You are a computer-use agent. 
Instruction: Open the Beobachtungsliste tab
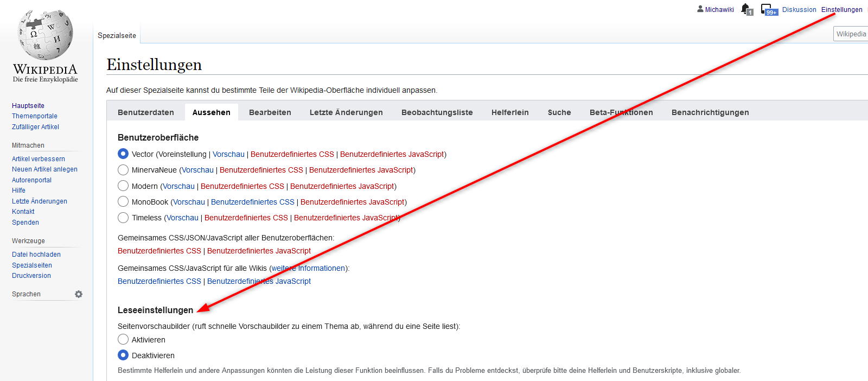[437, 112]
